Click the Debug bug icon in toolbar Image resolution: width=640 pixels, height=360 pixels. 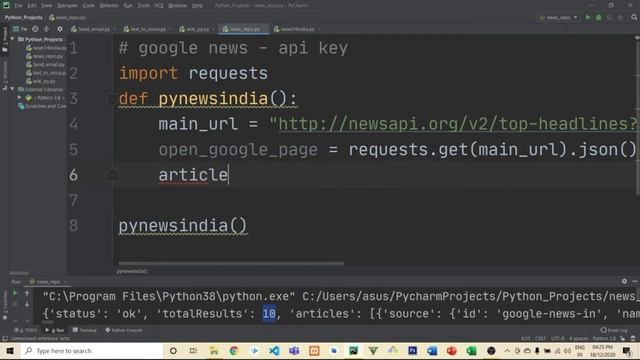coord(599,18)
